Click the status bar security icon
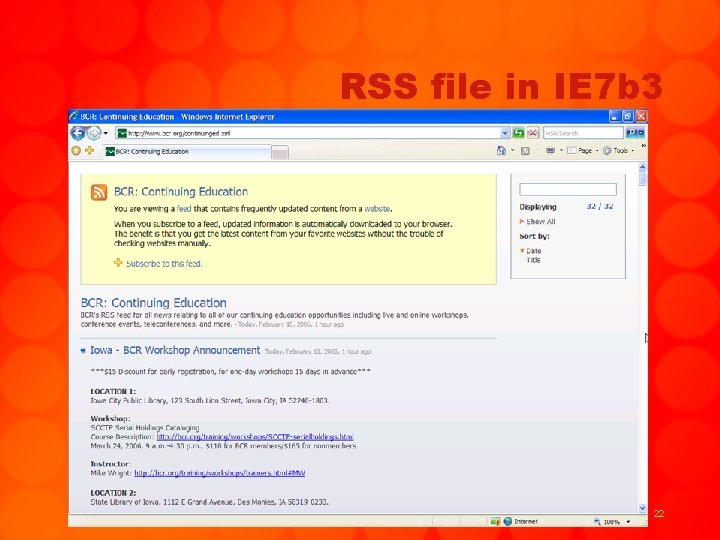This screenshot has height=540, width=720. (x=495, y=521)
